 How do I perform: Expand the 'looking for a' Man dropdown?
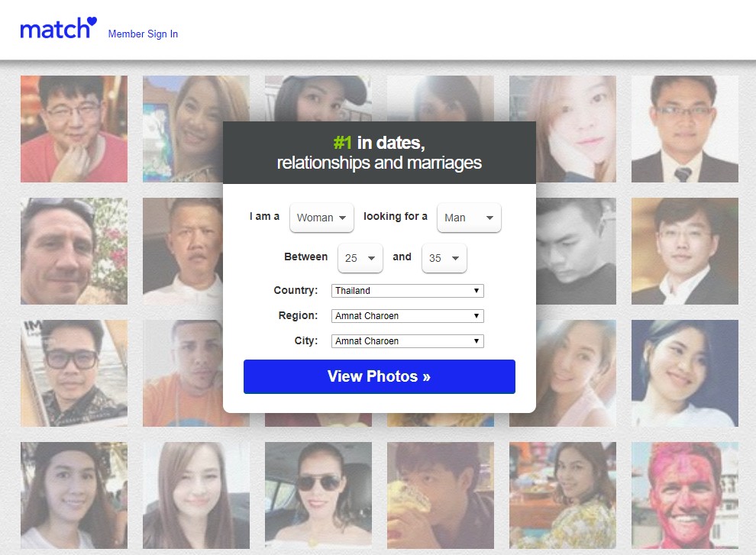tap(468, 218)
